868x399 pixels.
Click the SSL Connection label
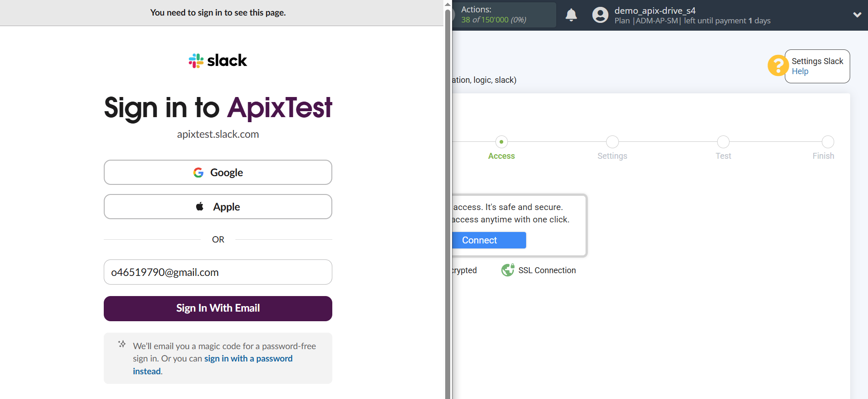547,270
